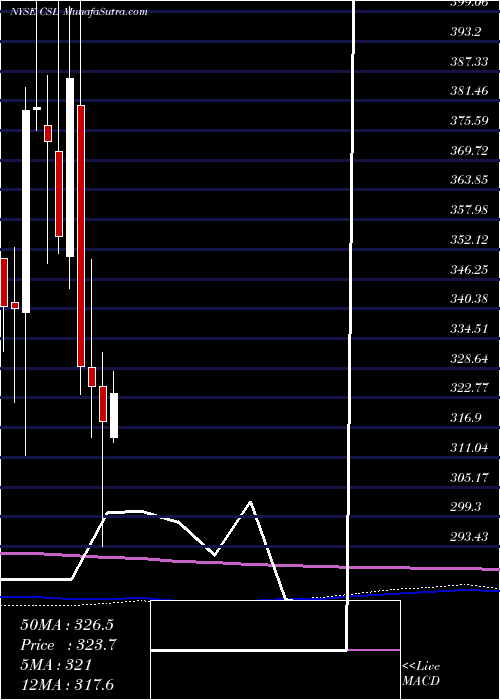This screenshot has height=700, width=500.
Task: Click the 393.2 price axis label
Action: click(465, 32)
